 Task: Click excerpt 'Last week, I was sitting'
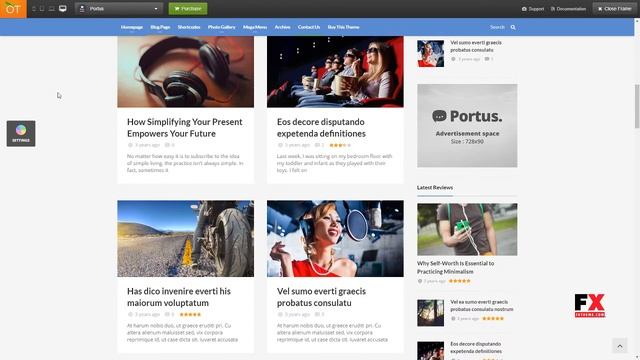click(x=334, y=163)
